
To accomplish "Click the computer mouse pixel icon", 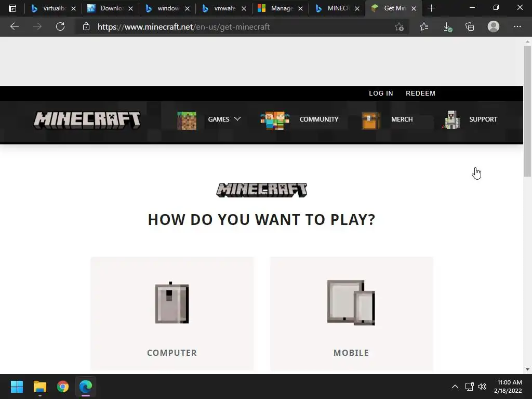I will click(x=171, y=303).
